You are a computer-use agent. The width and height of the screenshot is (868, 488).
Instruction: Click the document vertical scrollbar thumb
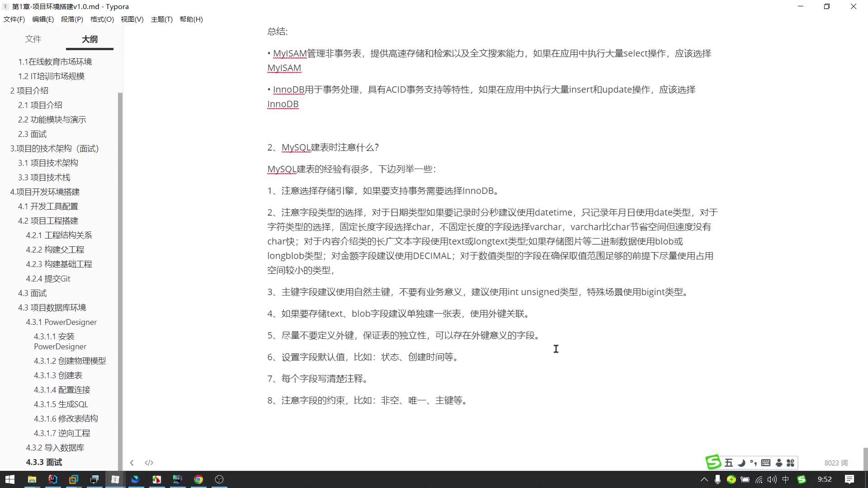coord(865,459)
